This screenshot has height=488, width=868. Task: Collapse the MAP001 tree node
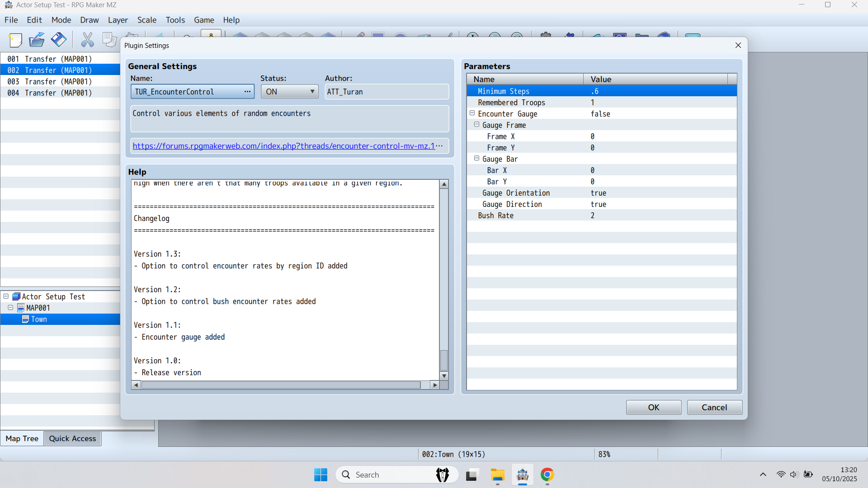[x=10, y=308]
